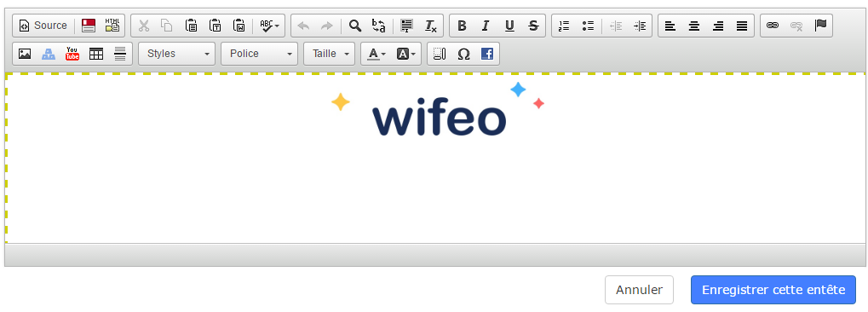Toggle Italic formatting
Viewport: 868px width, 312px height.
click(x=486, y=26)
